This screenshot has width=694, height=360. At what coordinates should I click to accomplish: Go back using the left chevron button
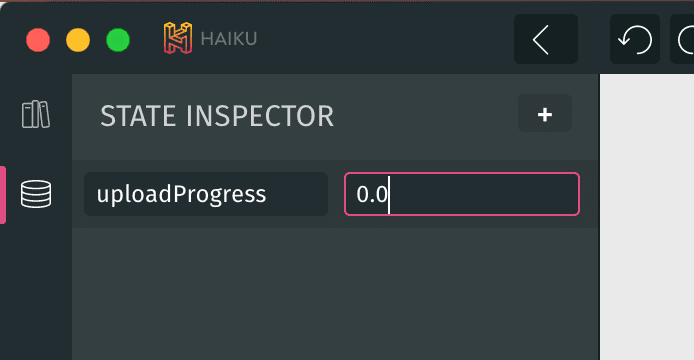(x=546, y=39)
